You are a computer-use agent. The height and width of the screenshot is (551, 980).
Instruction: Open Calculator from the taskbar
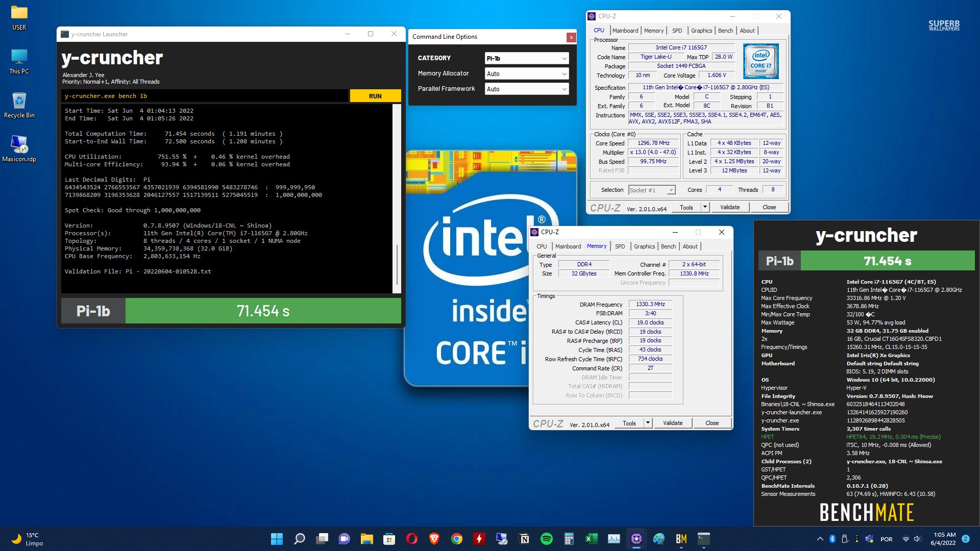[x=569, y=539]
